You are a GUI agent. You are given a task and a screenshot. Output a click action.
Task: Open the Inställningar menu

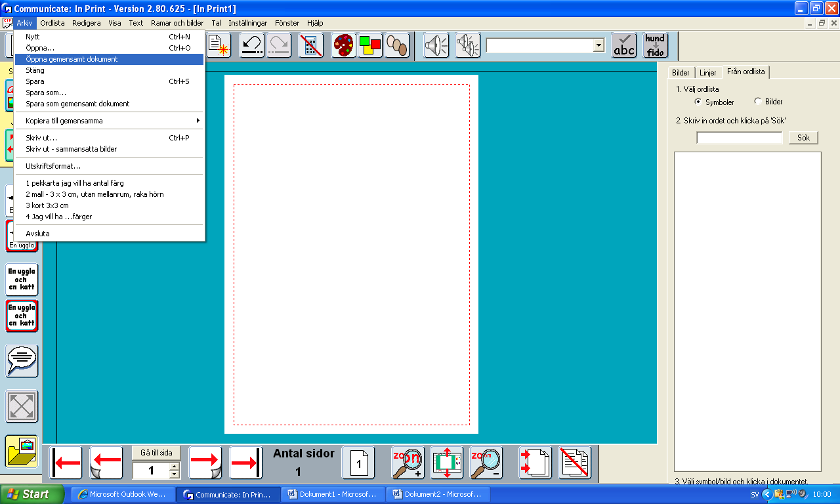pyautogui.click(x=247, y=23)
